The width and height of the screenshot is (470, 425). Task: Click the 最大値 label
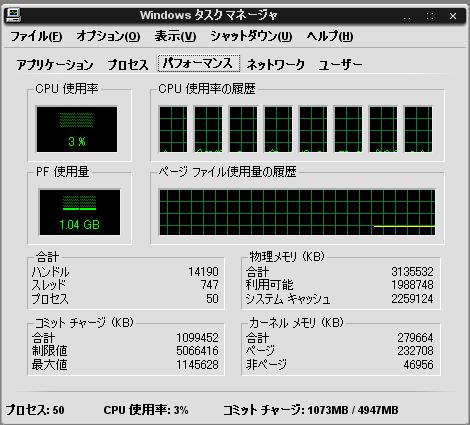[49, 365]
